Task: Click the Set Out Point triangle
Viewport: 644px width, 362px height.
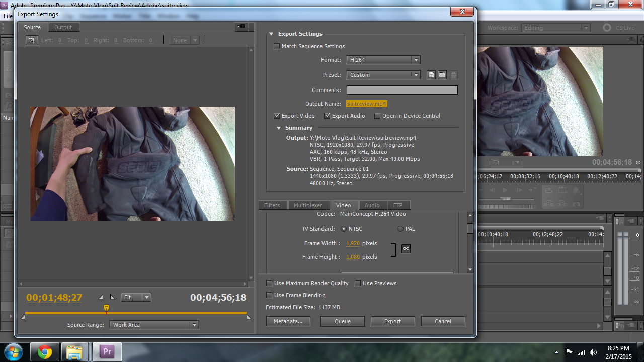Action: 112,297
